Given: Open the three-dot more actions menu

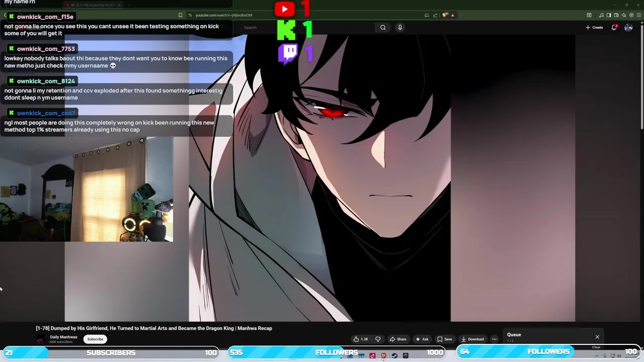Looking at the screenshot, I should coord(494,339).
